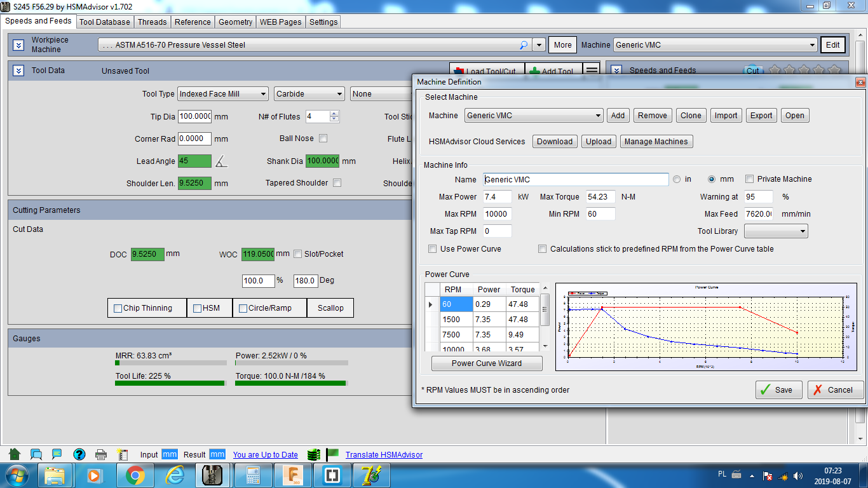Click the magnifier search icon in material field
The width and height of the screenshot is (868, 488).
tap(524, 45)
